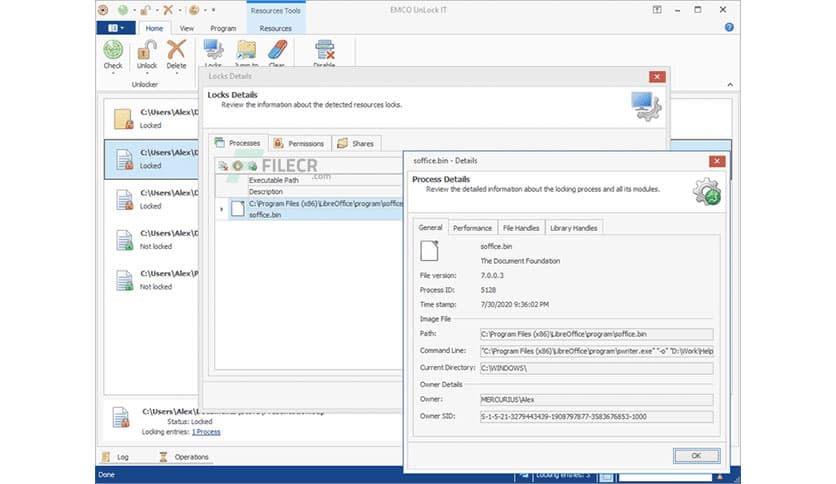Click the soffice.bin file icon in process row
This screenshot has height=484, width=836.
point(238,209)
